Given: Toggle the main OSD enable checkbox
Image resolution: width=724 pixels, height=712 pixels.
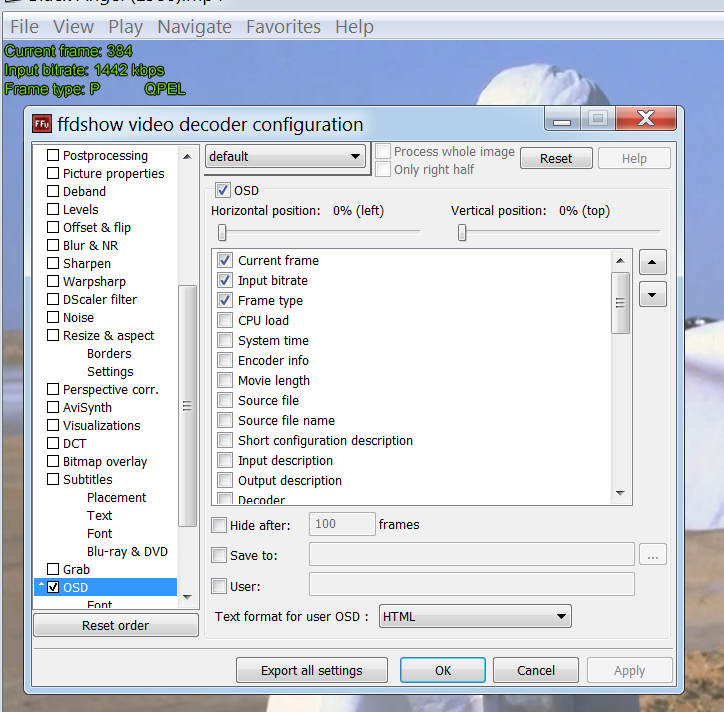Looking at the screenshot, I should 222,190.
